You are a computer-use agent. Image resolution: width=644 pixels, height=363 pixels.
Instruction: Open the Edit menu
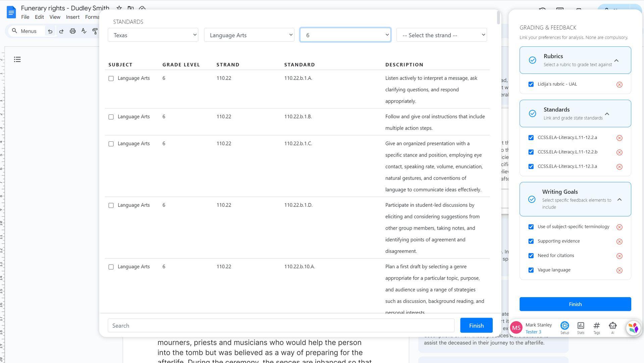tap(39, 17)
